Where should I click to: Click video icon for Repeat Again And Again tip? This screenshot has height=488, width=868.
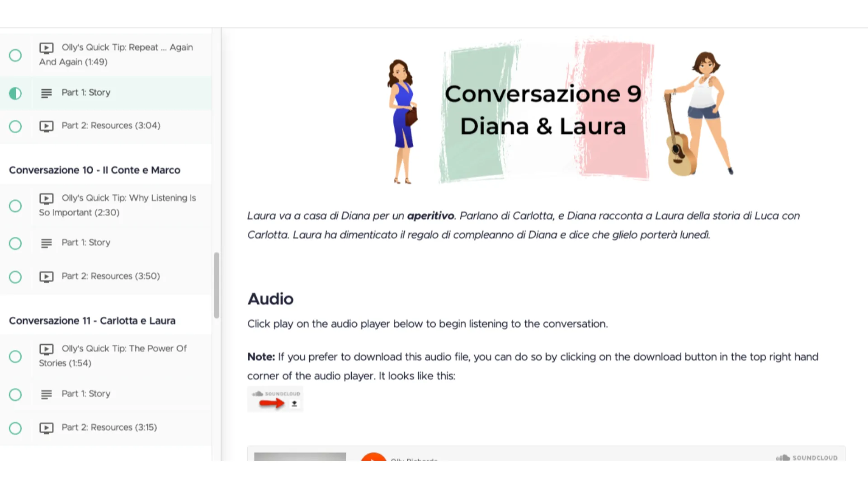[46, 48]
